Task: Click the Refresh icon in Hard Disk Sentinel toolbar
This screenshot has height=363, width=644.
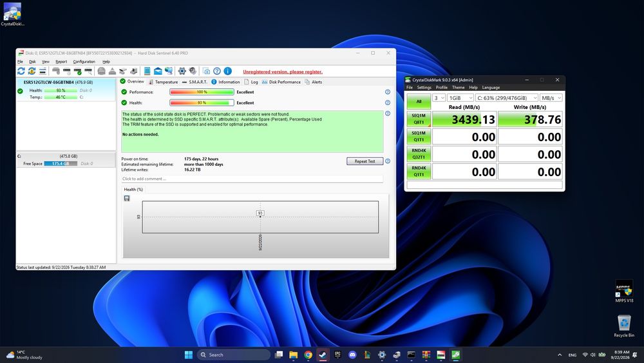Action: pos(21,71)
